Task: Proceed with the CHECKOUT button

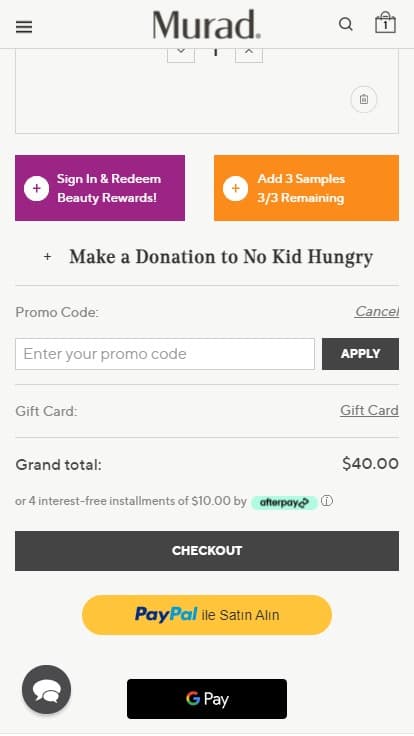Action: click(x=207, y=551)
